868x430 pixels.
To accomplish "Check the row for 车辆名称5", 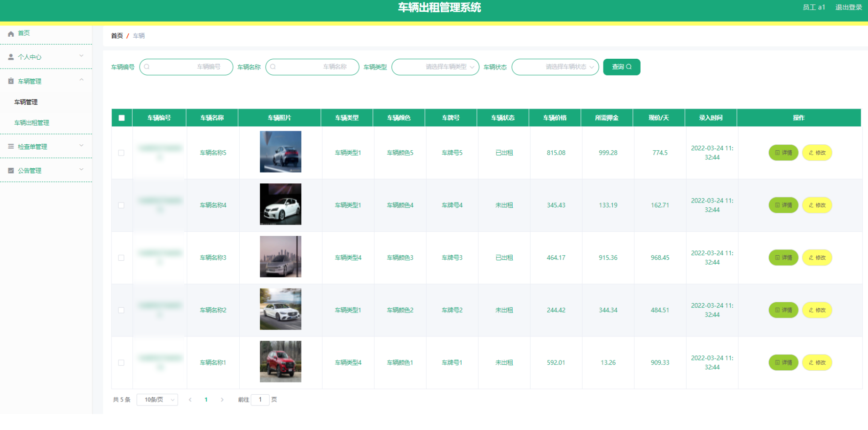I will (121, 153).
